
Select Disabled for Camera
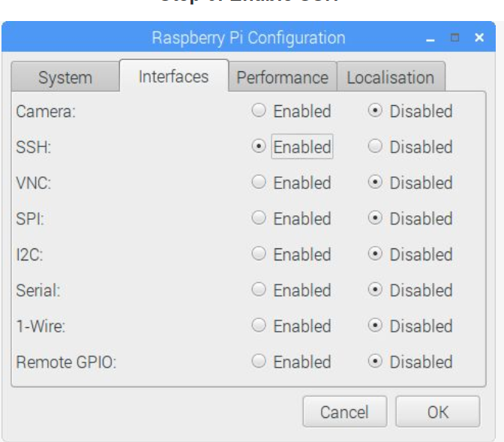(x=376, y=111)
